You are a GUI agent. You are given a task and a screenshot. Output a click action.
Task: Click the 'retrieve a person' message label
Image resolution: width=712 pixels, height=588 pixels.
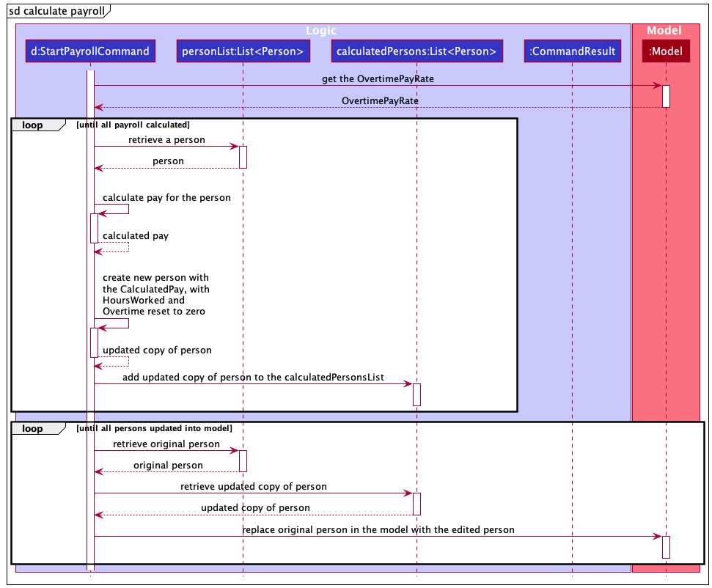coord(166,139)
